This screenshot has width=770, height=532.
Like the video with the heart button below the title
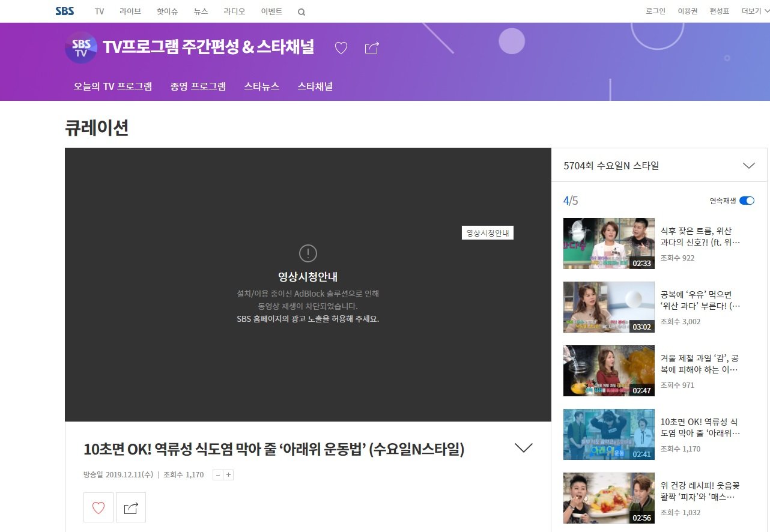[x=98, y=507]
